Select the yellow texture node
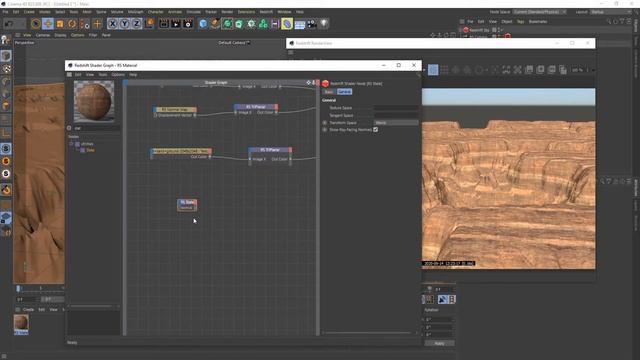 coord(181,151)
